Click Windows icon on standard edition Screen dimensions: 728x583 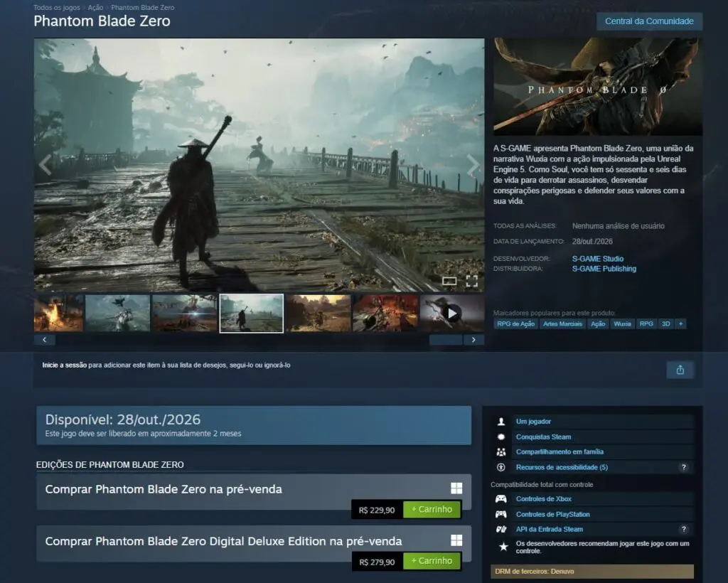[x=456, y=488]
